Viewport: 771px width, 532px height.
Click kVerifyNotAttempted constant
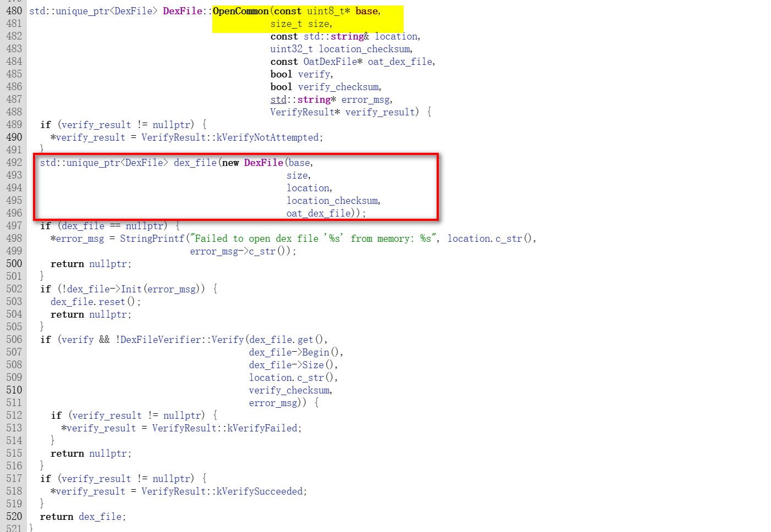coord(268,137)
